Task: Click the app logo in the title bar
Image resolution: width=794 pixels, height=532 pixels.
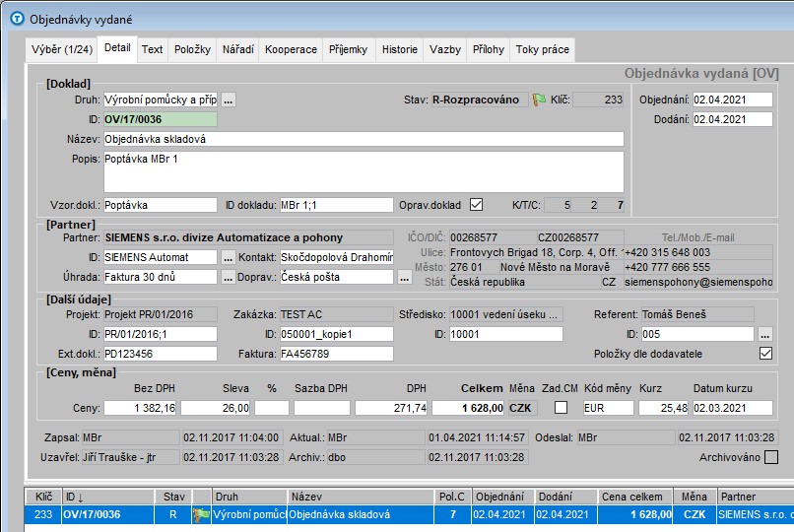Action: tap(17, 20)
